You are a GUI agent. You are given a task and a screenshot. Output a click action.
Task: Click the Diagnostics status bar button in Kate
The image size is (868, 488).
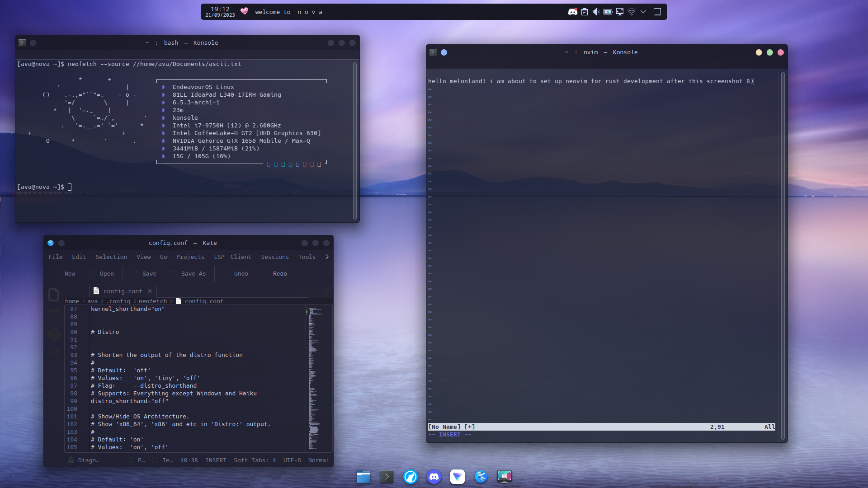click(x=84, y=460)
